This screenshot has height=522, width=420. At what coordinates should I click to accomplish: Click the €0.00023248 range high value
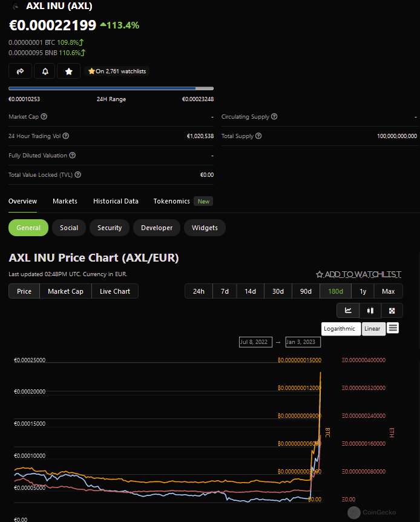(198, 99)
